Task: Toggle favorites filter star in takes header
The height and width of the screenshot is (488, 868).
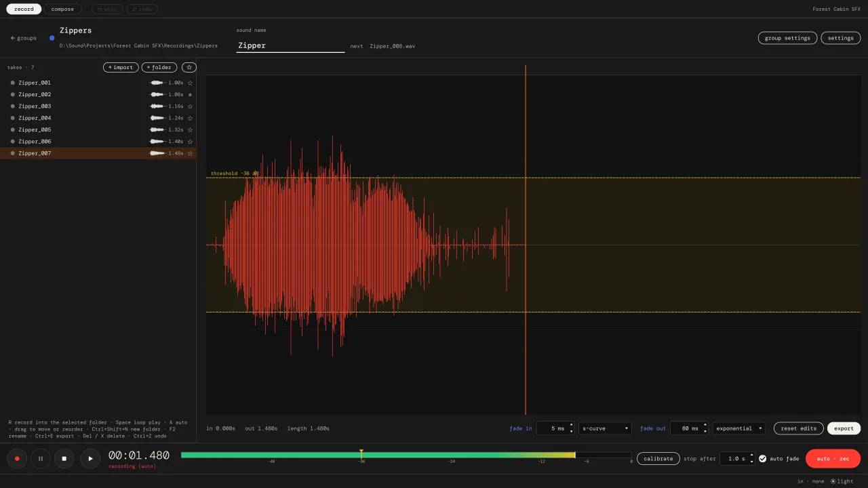Action: coord(190,67)
